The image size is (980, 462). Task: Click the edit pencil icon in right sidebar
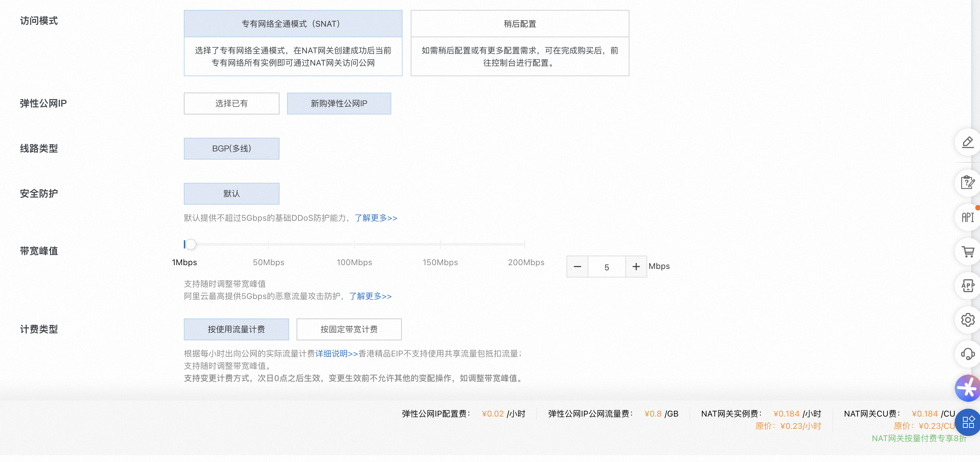click(x=967, y=142)
